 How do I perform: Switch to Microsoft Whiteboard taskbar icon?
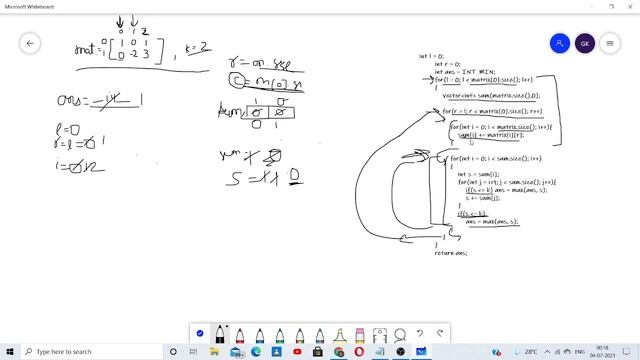click(421, 351)
